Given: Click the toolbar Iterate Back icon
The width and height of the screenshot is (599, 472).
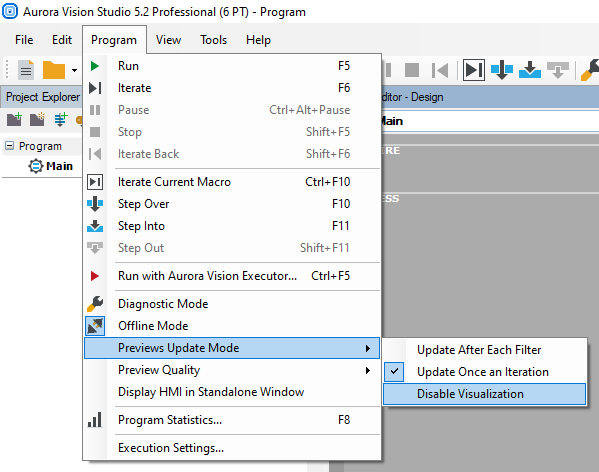Looking at the screenshot, I should (x=440, y=70).
